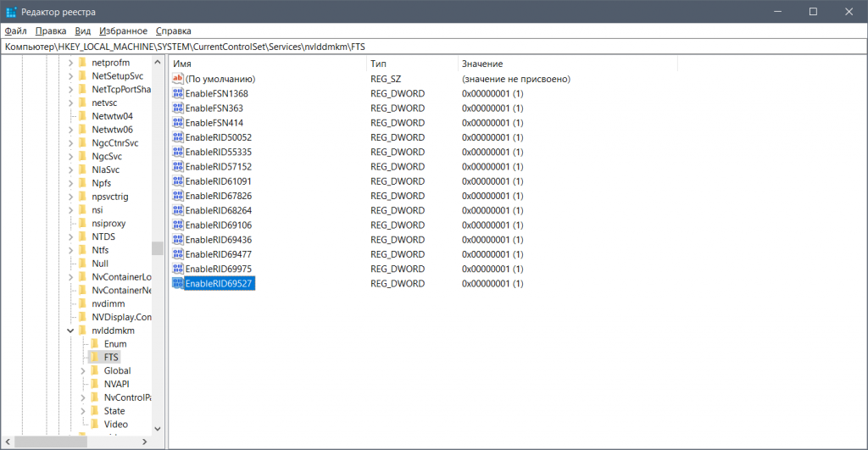Click the DWORD icon of EnableRID67826

pos(178,196)
